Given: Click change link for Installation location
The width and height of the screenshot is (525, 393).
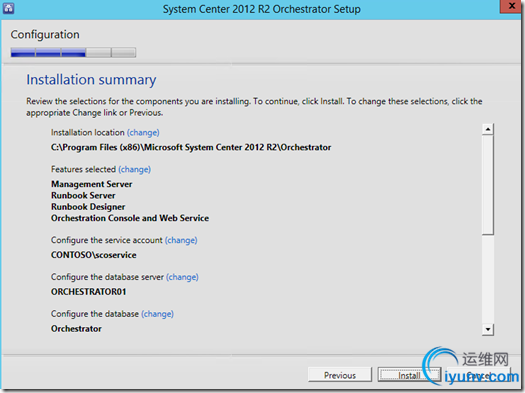Looking at the screenshot, I should pyautogui.click(x=143, y=133).
